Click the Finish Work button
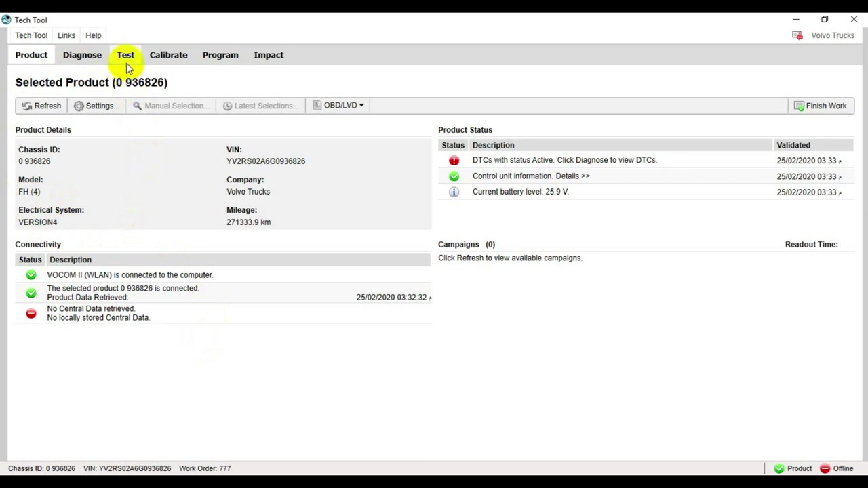 (821, 106)
